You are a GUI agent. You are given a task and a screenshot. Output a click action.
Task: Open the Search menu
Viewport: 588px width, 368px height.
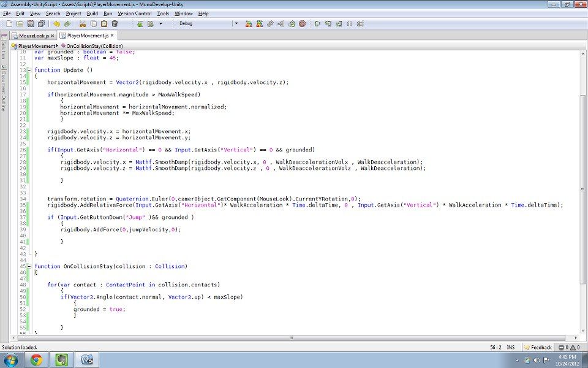point(53,13)
